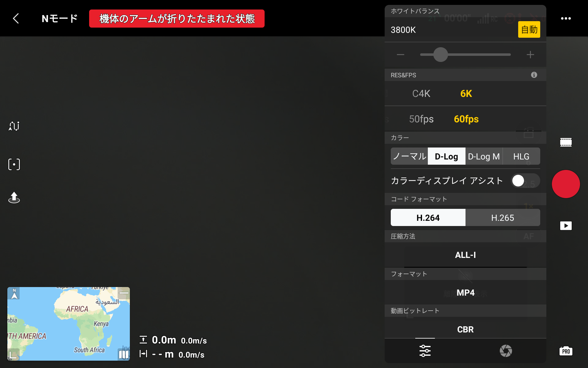Switch to the aperture settings tab

point(506,351)
